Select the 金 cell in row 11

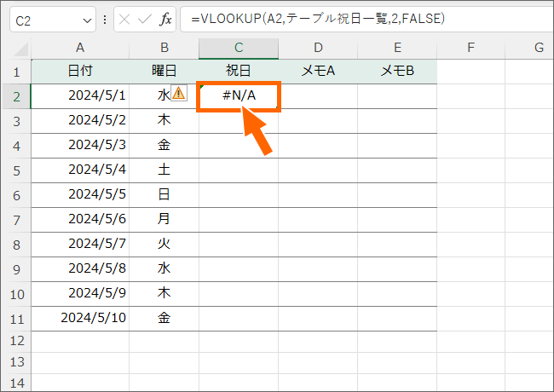click(x=164, y=319)
